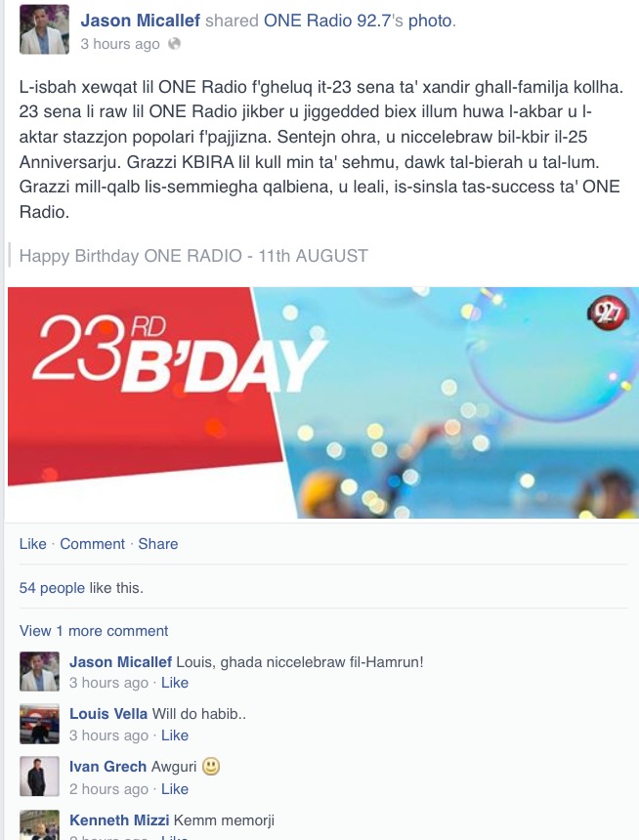This screenshot has height=840, width=639.
Task: Open Jason Micallef's profile picture at post top
Action: tap(45, 29)
